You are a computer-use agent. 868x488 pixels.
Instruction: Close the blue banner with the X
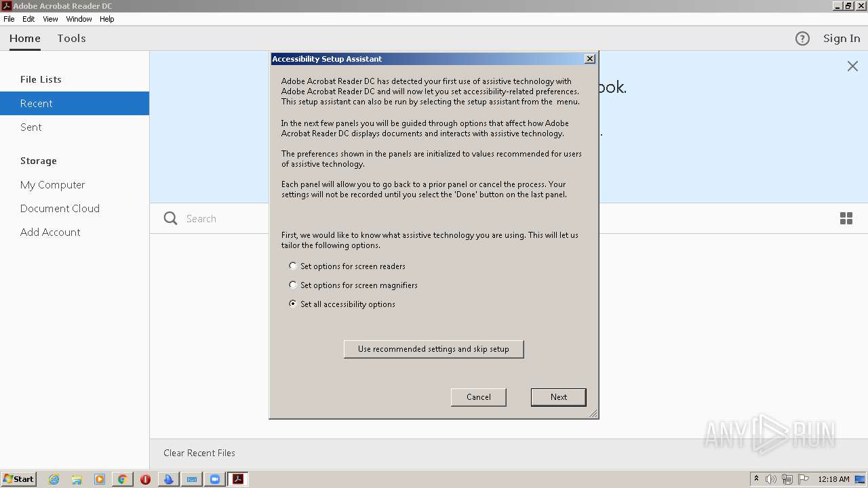pos(852,66)
